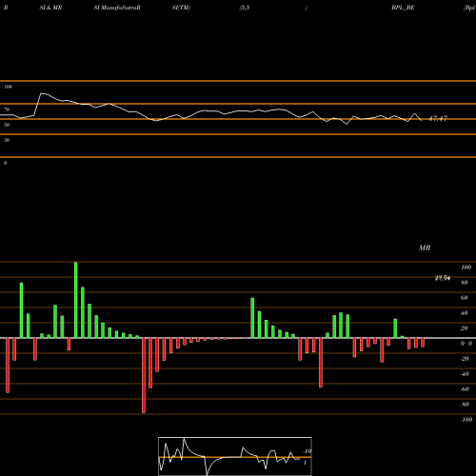Click the tallest green MR bar
This screenshot has width=476, height=476.
(76, 300)
